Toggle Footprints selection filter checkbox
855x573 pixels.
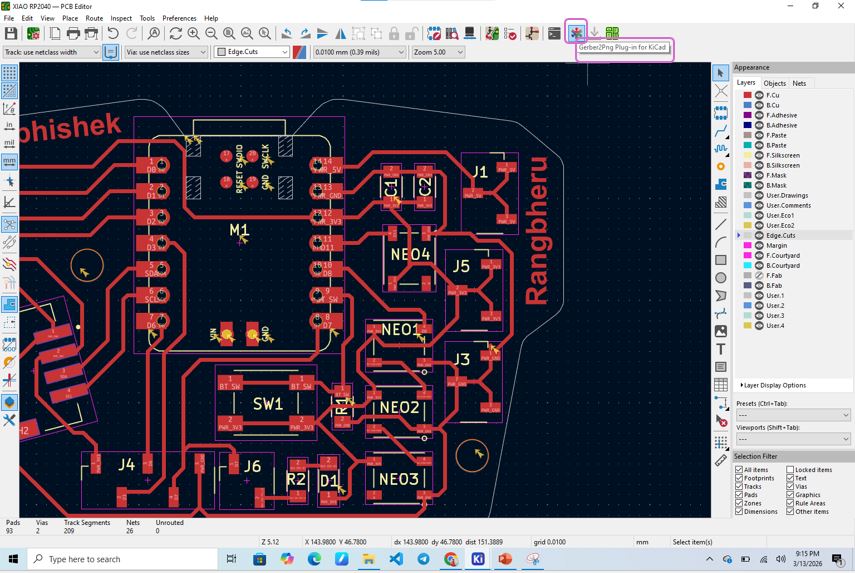[739, 478]
